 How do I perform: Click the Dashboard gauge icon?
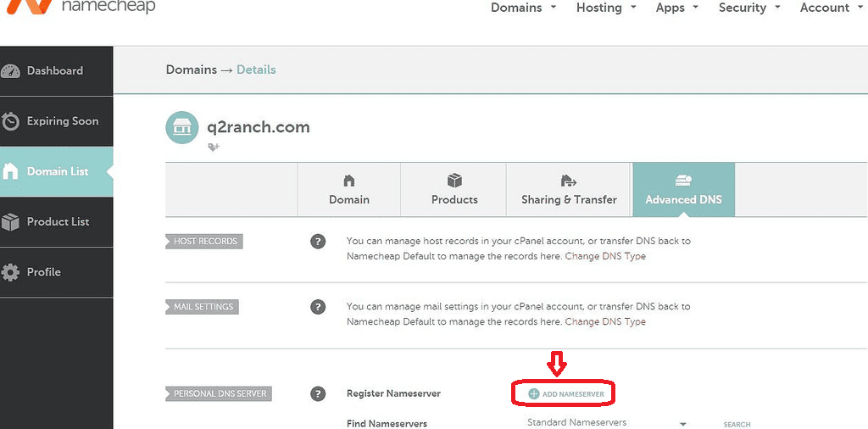click(x=10, y=71)
